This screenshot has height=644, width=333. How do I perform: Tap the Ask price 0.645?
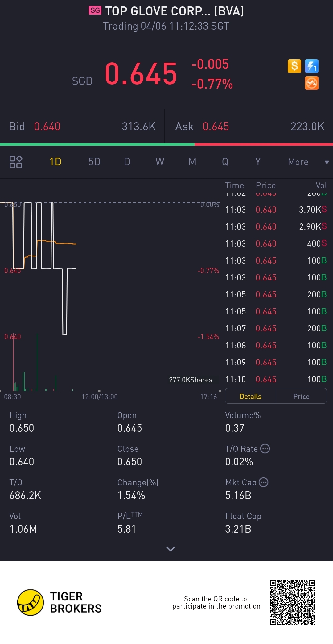point(216,127)
